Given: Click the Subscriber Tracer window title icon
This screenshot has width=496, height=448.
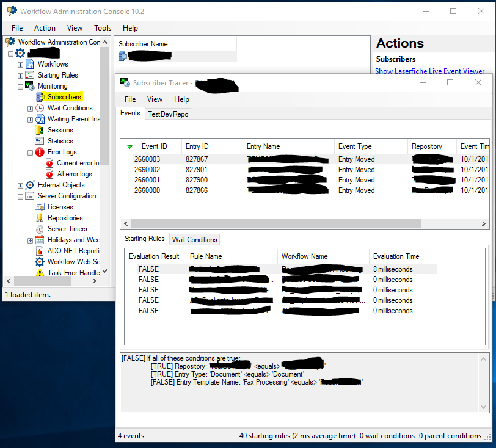Looking at the screenshot, I should pos(125,83).
